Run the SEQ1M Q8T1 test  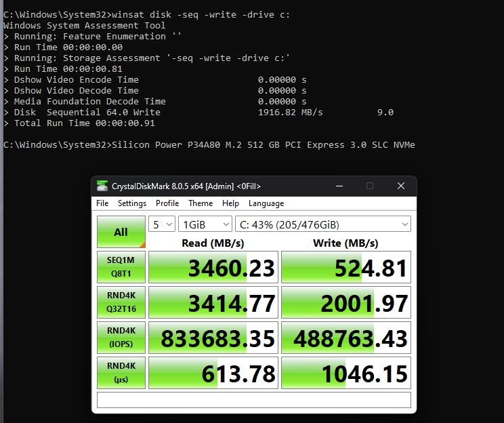121,267
